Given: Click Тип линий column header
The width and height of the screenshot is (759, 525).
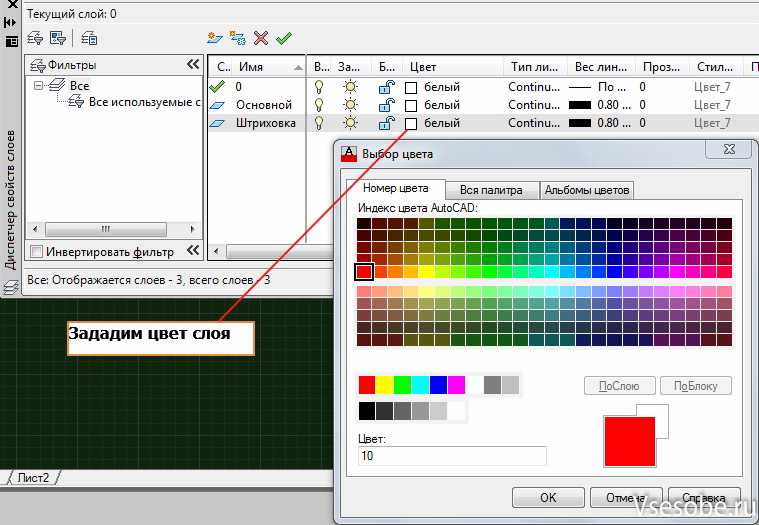Looking at the screenshot, I should coord(535,67).
